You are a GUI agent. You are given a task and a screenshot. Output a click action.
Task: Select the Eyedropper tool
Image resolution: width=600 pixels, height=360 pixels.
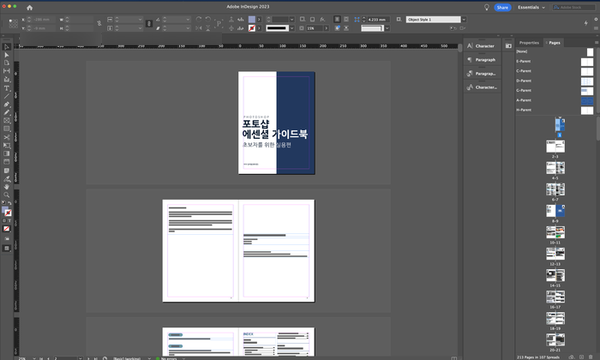pos(7,179)
